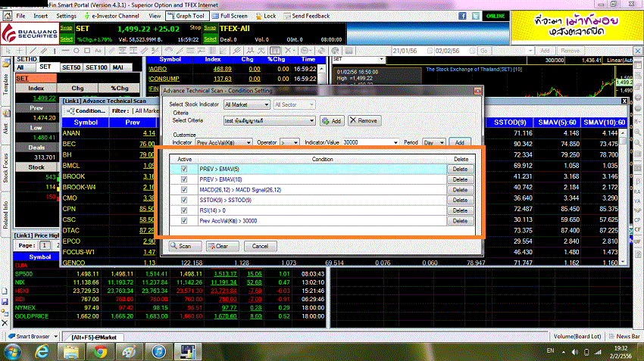This screenshot has width=644, height=361.
Task: Uncheck the PREV > EMAV(5) condition
Action: [184, 169]
